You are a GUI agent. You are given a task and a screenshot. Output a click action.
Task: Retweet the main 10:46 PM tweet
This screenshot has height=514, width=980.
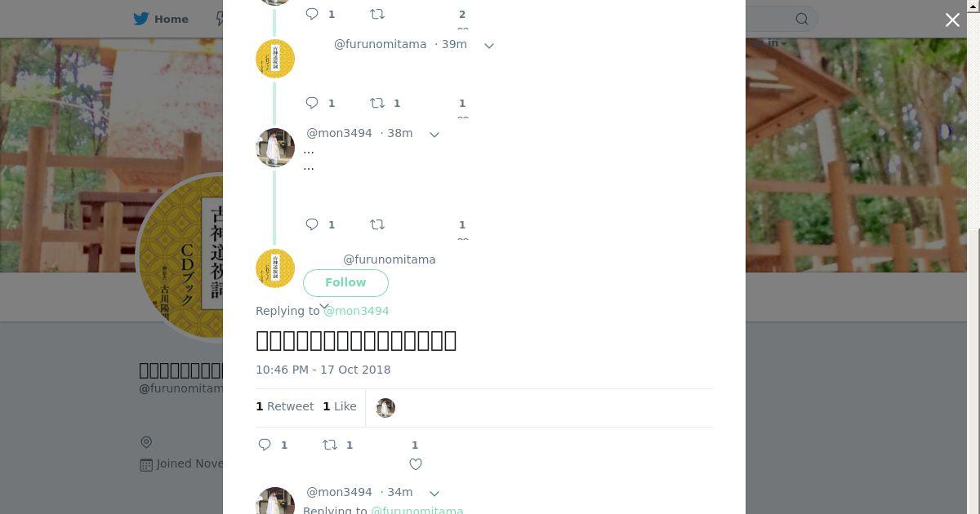(330, 445)
